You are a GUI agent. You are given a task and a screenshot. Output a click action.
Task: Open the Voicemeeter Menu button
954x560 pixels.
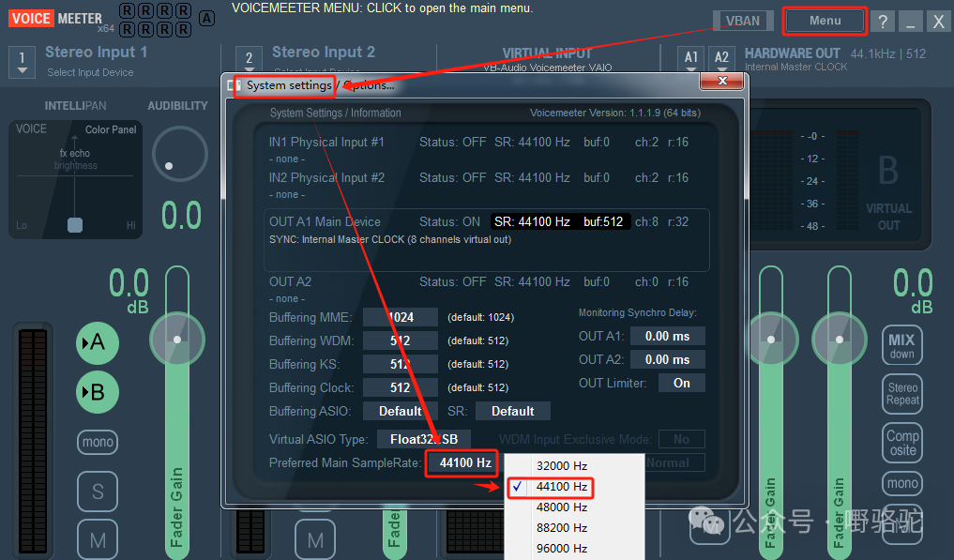825,21
